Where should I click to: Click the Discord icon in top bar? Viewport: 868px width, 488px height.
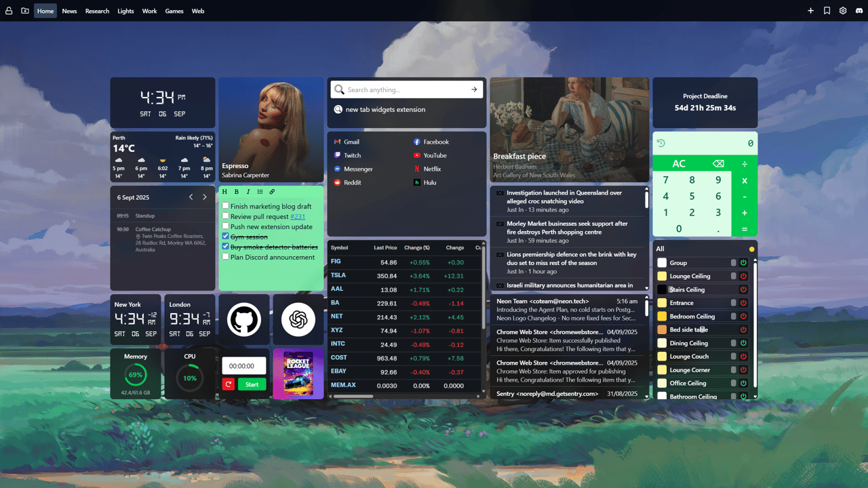tap(859, 11)
